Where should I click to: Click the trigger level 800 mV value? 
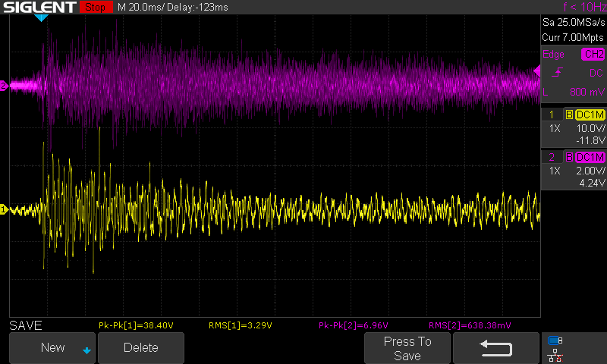pos(587,92)
